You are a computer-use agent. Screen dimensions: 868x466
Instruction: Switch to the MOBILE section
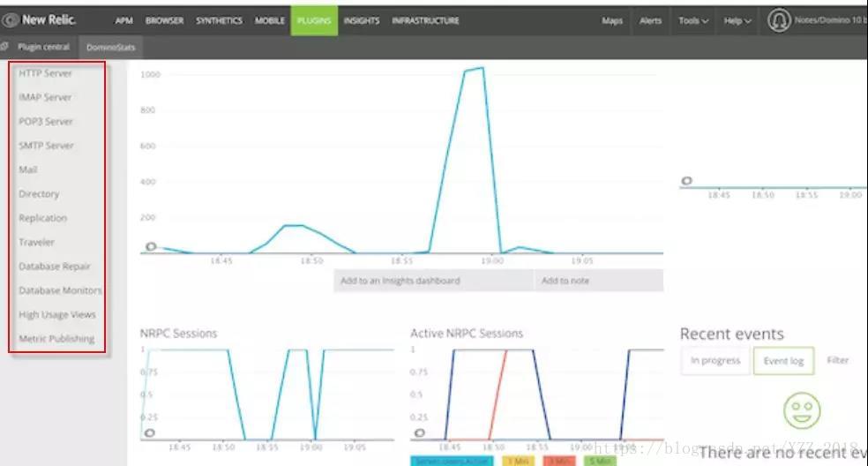270,20
